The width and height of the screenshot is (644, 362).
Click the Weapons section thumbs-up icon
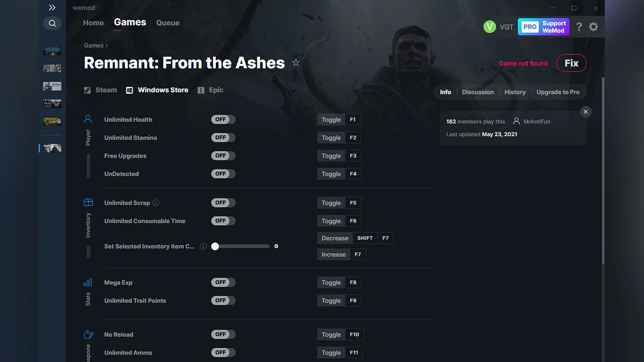(x=88, y=334)
